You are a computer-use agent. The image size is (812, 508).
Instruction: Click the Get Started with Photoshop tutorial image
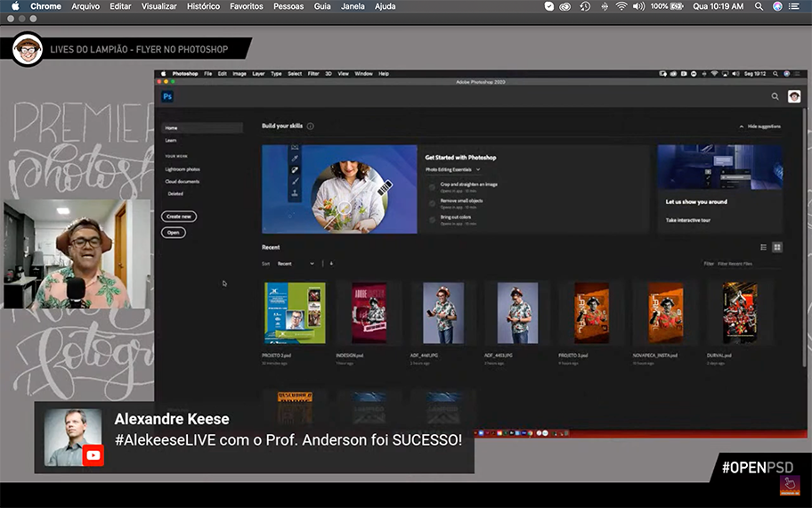pyautogui.click(x=339, y=189)
